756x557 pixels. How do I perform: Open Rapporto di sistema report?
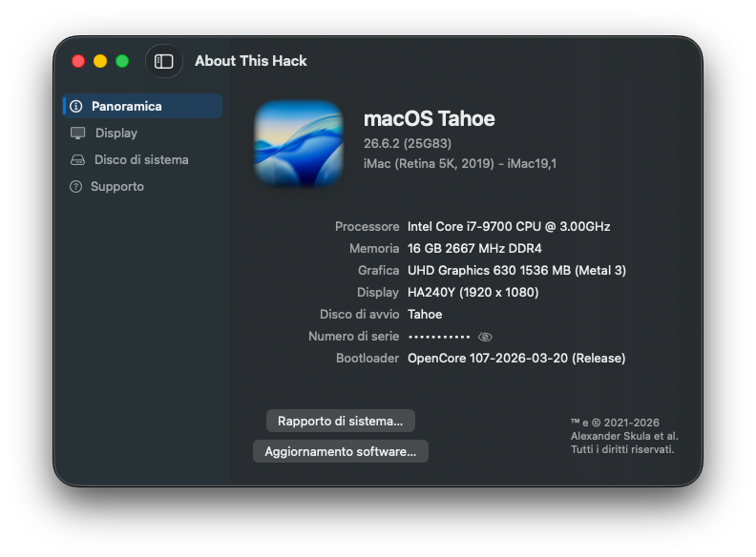click(341, 421)
